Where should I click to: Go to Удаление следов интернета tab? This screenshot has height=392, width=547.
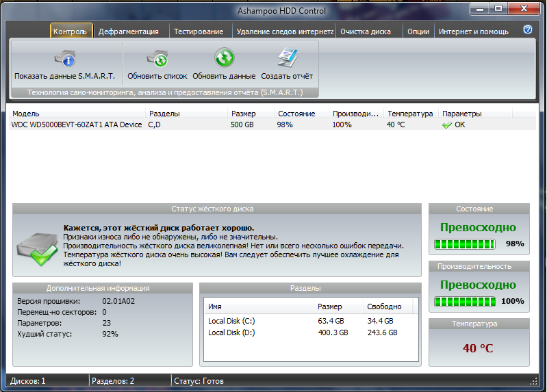coord(285,31)
